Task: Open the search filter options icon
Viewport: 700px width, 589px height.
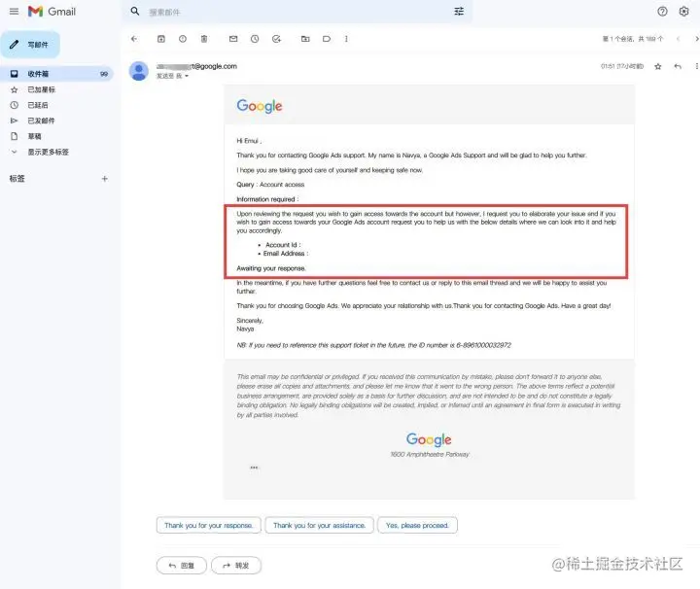Action: point(459,12)
